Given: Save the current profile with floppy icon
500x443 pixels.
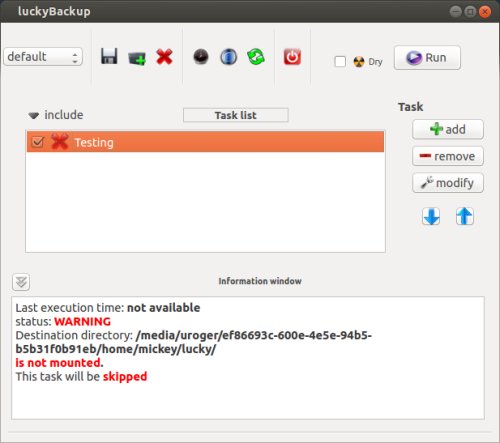Looking at the screenshot, I should coord(109,56).
